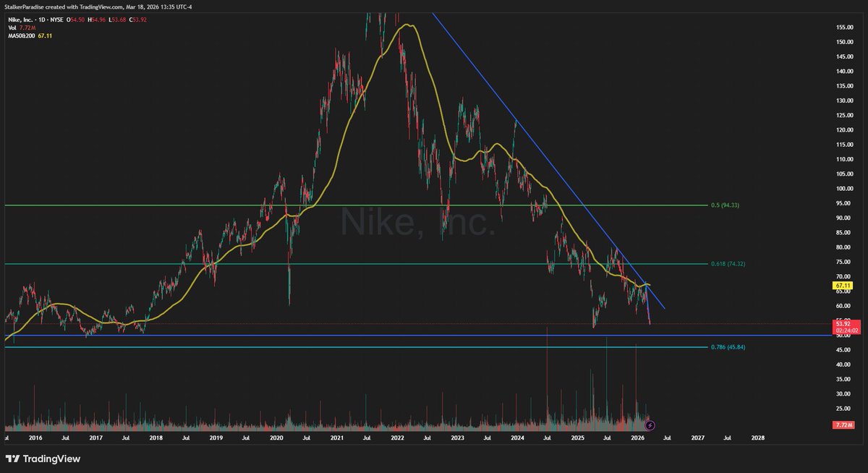The width and height of the screenshot is (868, 473).
Task: Click the 0.618 (74.32) Fibonacci level label
Action: point(726,264)
